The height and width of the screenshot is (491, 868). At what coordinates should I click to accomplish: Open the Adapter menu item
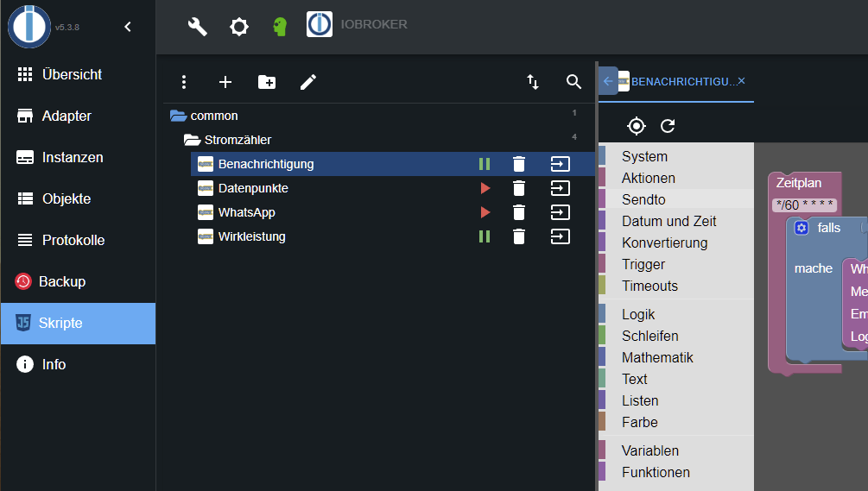pos(67,116)
